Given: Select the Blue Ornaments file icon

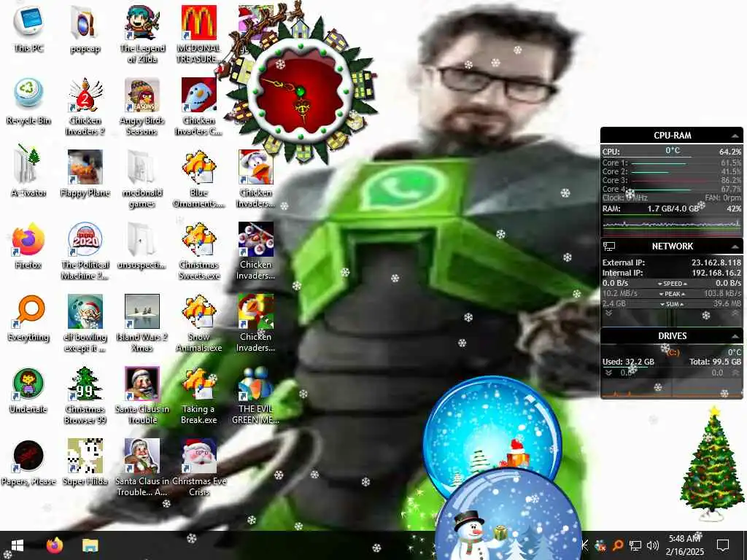Looking at the screenshot, I should click(199, 178).
